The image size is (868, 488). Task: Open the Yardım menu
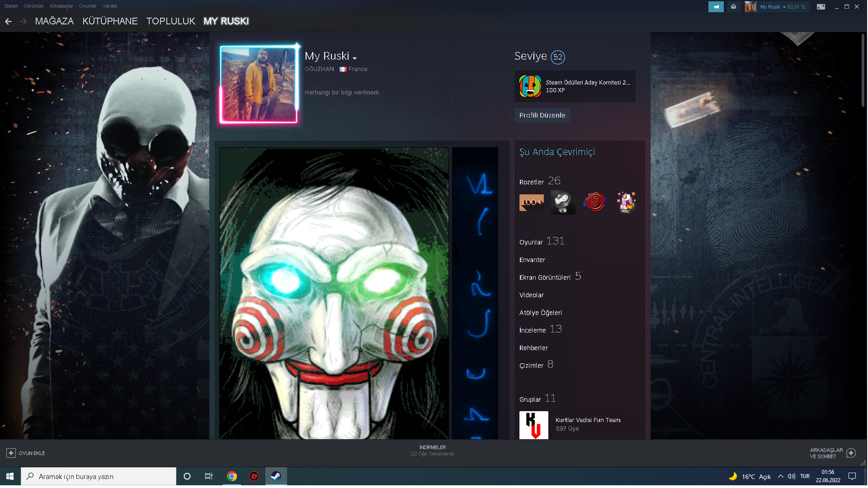tap(110, 6)
